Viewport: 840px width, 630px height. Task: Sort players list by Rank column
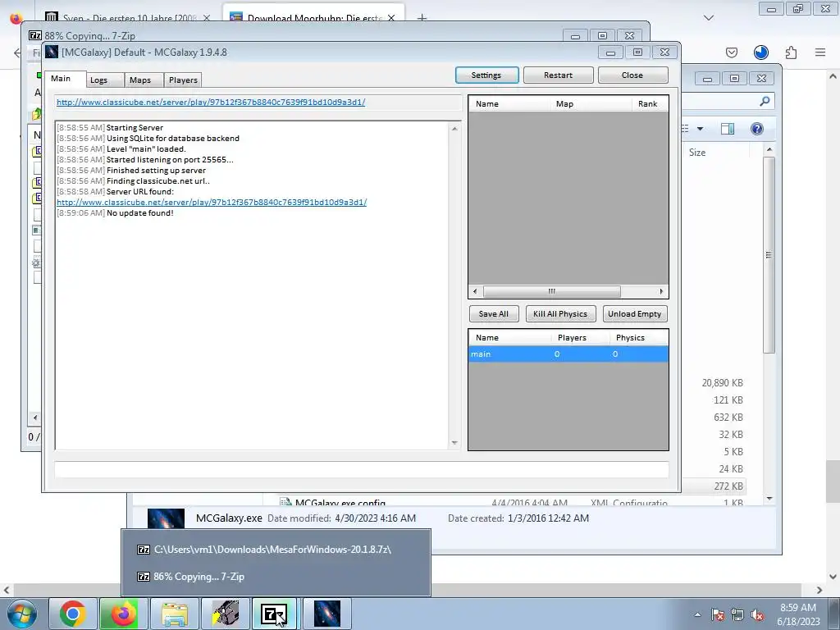coord(650,104)
